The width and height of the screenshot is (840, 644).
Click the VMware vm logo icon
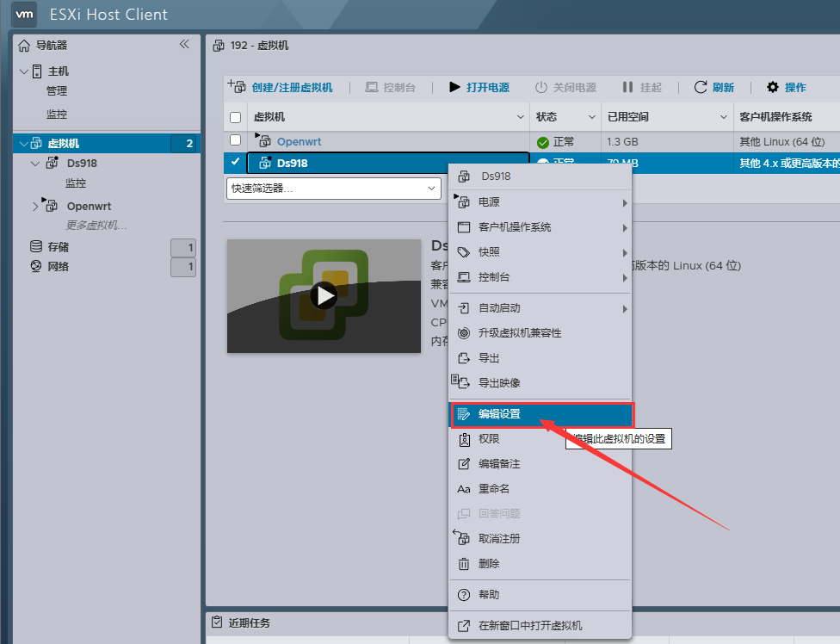(24, 14)
